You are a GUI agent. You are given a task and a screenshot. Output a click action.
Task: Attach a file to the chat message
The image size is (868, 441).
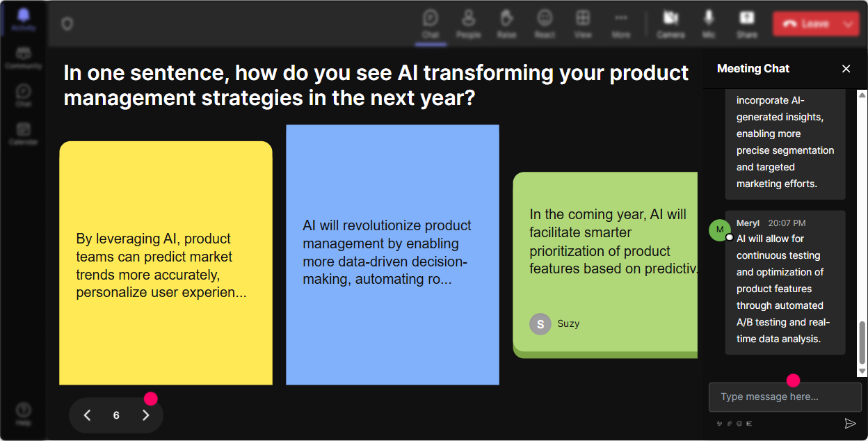(x=730, y=424)
